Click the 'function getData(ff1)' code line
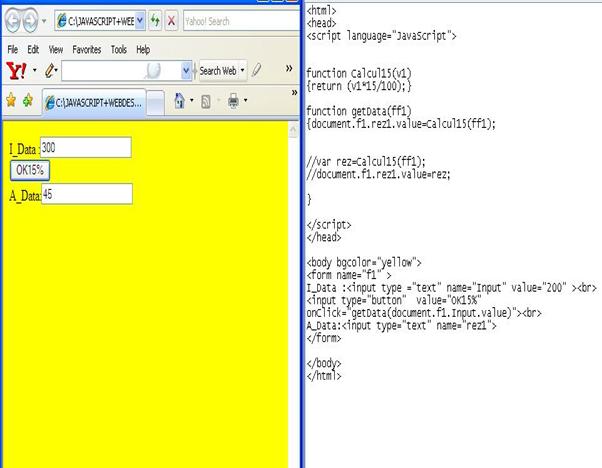 click(359, 111)
